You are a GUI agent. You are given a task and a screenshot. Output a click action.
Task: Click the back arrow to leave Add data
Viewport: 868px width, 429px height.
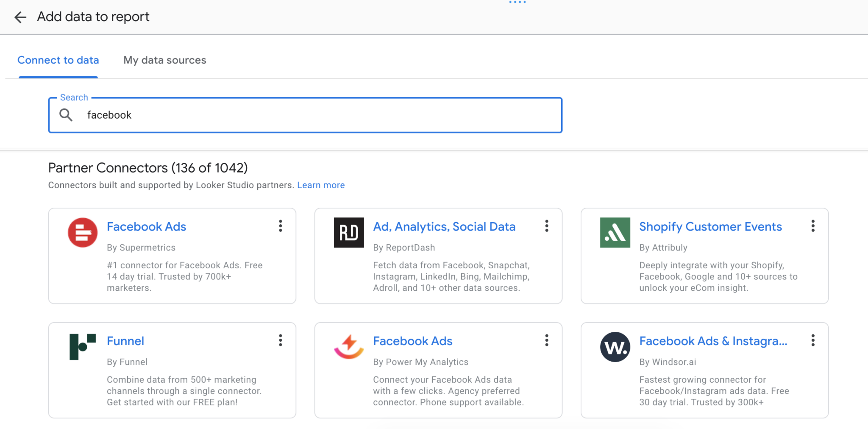(20, 17)
